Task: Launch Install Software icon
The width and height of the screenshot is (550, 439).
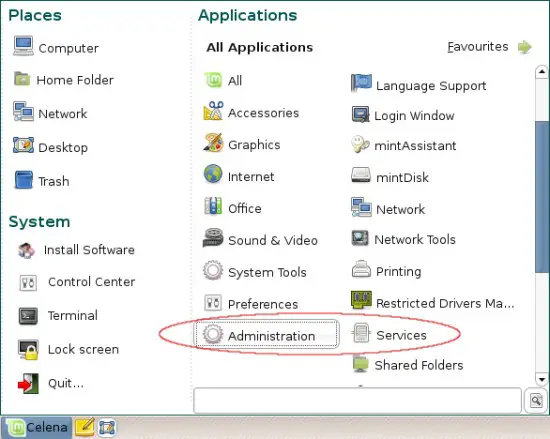Action: tap(26, 250)
